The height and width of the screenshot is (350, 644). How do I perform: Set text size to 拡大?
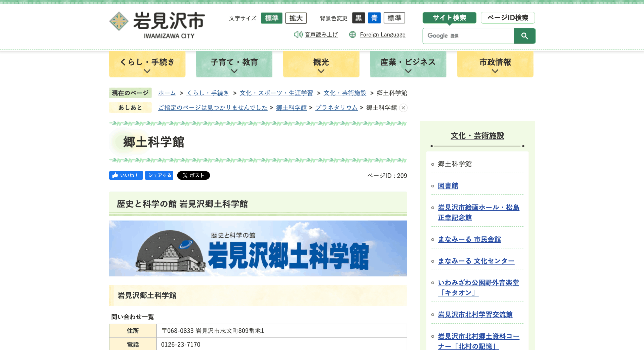(296, 18)
